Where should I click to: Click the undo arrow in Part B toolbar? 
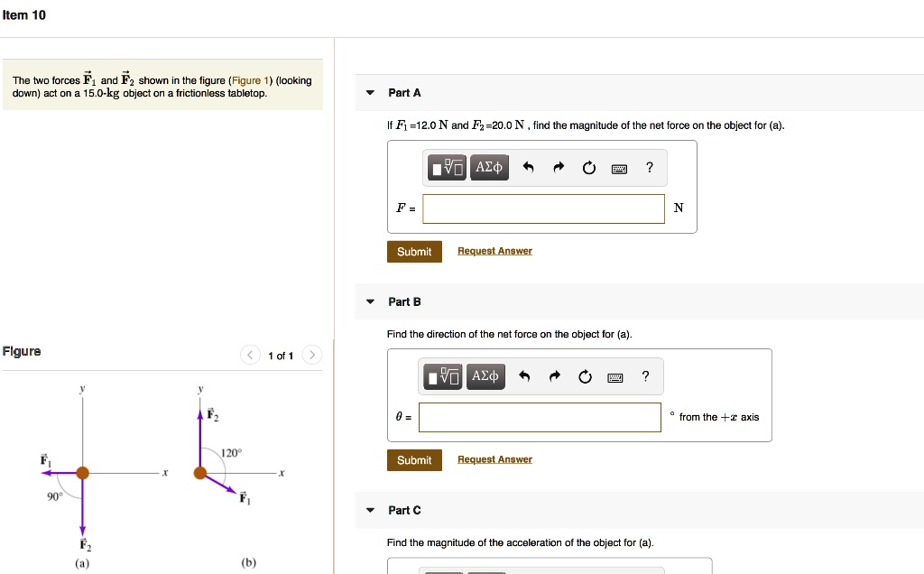(x=523, y=376)
